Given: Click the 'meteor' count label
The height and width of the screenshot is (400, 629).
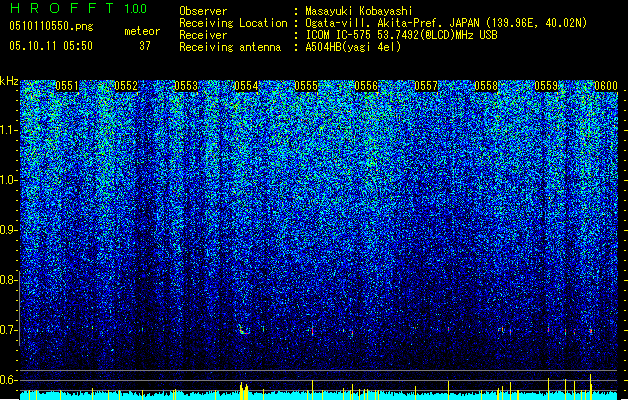Looking at the screenshot, I should point(142,31).
